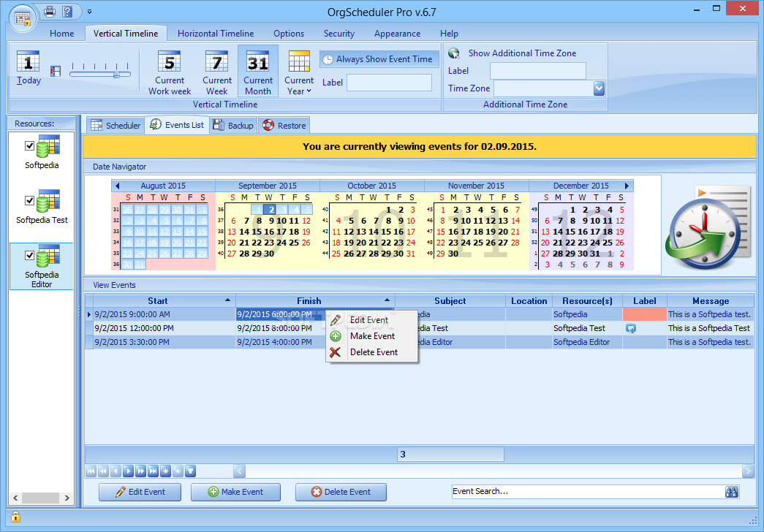Click the next page navigator button

pos(141,471)
